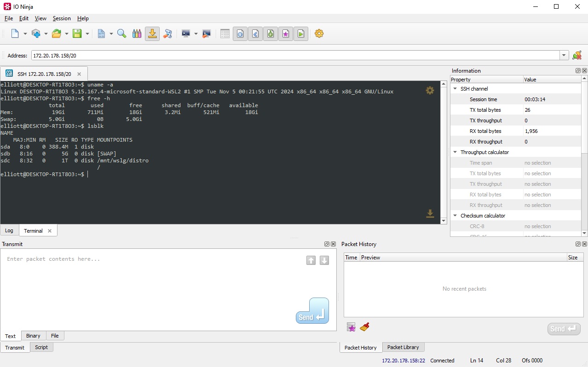Image resolution: width=588 pixels, height=367 pixels.
Task: Click the Time column header
Action: tap(352, 258)
